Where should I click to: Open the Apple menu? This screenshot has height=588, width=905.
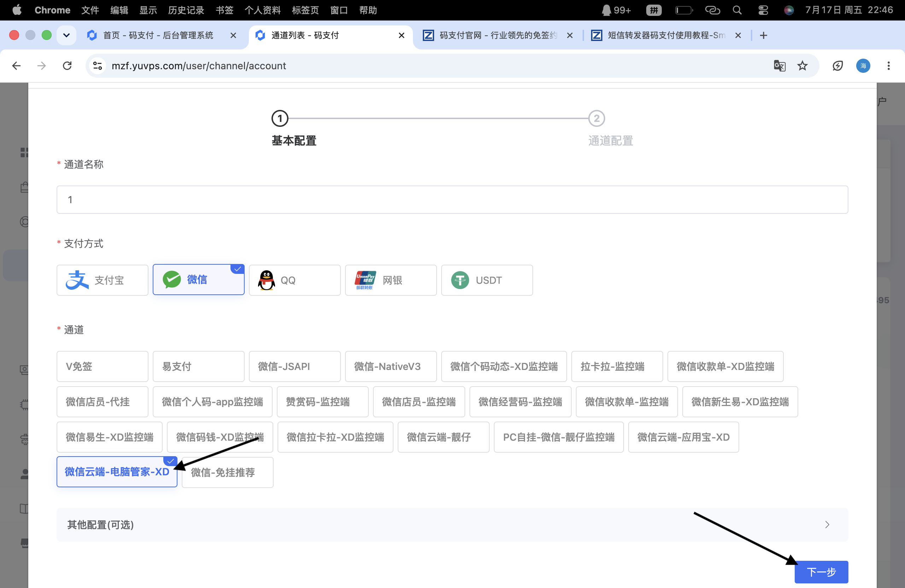coord(17,10)
